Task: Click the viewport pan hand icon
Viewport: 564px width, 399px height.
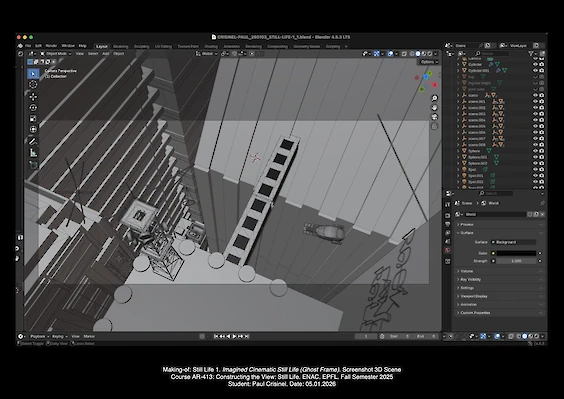Action: 435,108
